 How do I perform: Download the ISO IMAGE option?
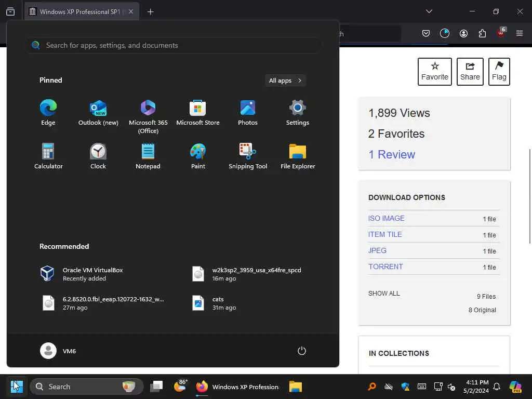coord(386,218)
